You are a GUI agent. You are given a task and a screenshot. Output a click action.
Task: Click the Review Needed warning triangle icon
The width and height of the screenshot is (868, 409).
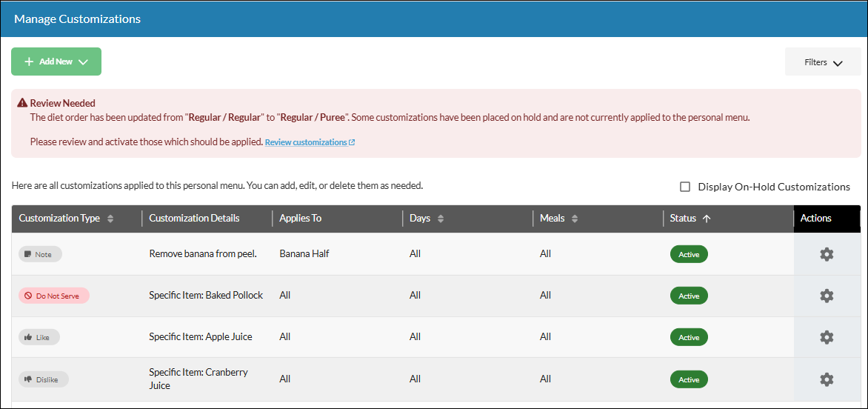pos(22,102)
